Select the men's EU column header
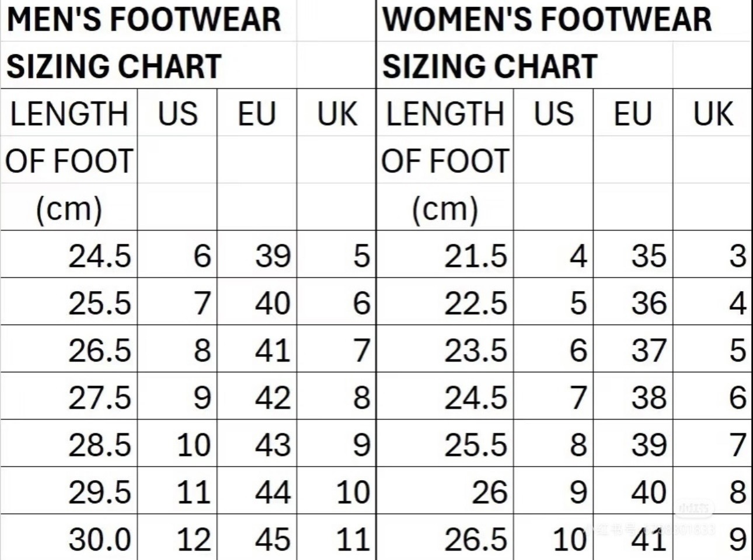The height and width of the screenshot is (560, 753). tap(257, 113)
